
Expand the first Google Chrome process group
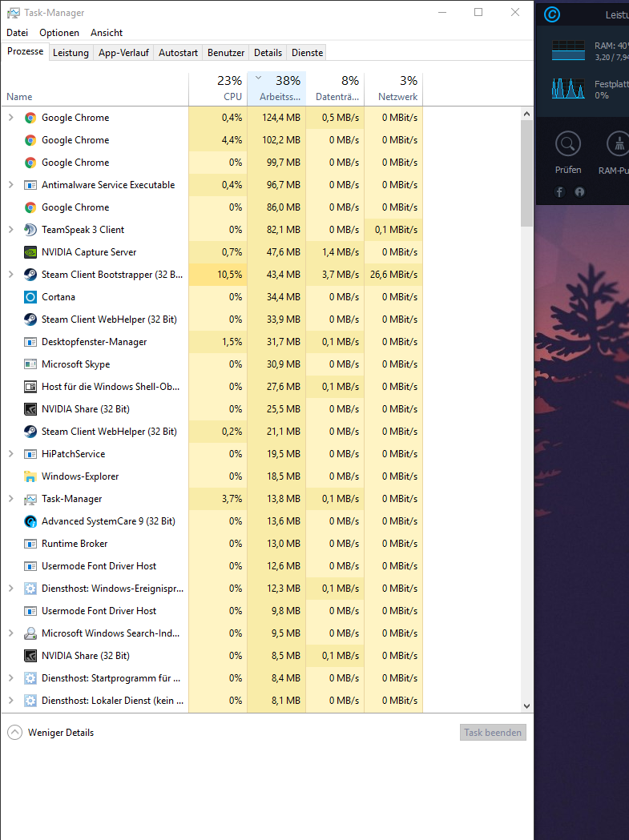[10, 118]
